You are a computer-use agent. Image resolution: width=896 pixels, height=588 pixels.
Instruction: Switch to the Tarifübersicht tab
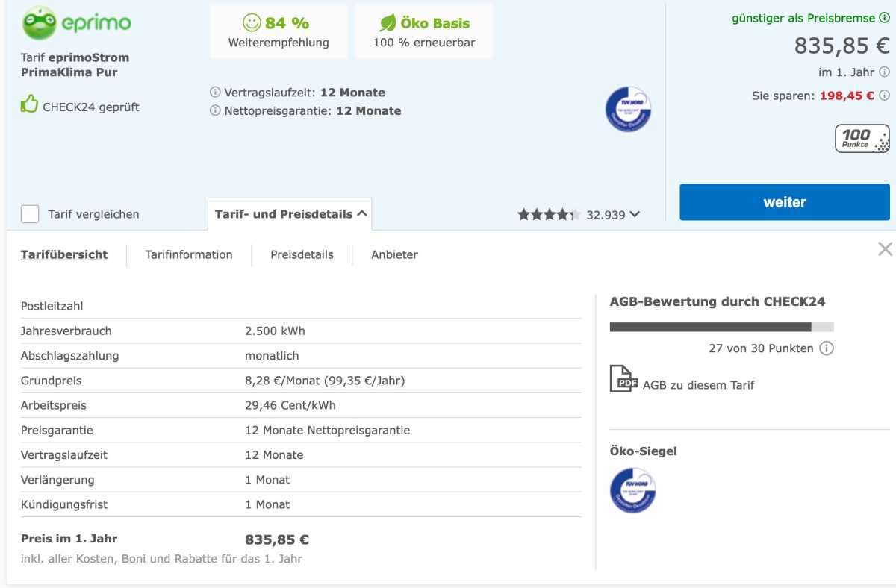[x=64, y=254]
